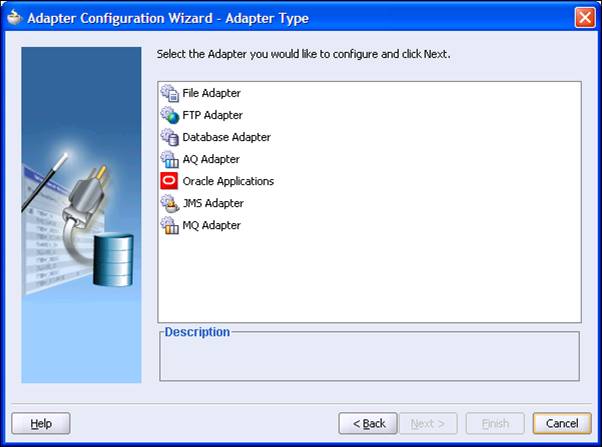Select the FTP Adapter list entry
This screenshot has width=602, height=447.
(212, 115)
